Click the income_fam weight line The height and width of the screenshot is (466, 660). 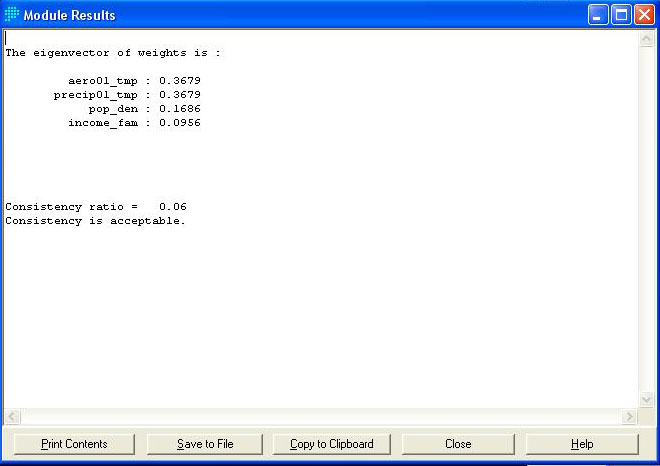(134, 122)
